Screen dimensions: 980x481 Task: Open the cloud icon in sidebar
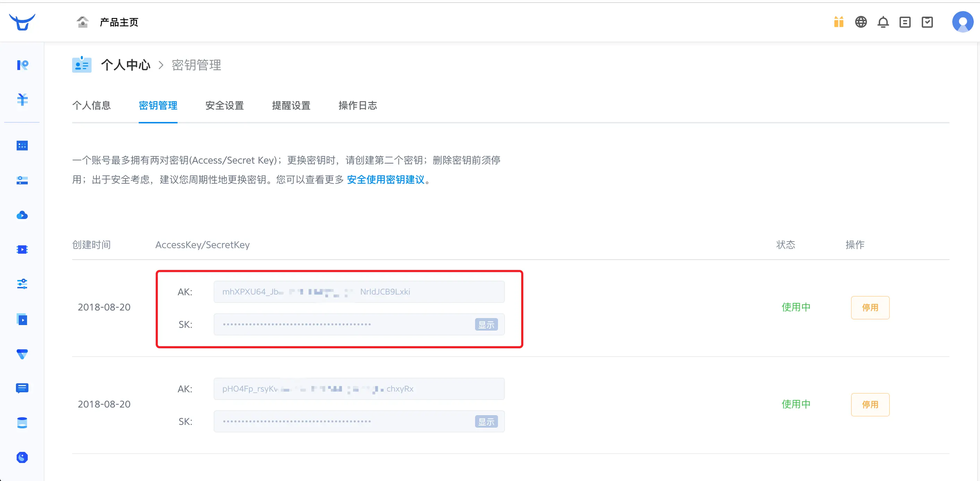22,215
